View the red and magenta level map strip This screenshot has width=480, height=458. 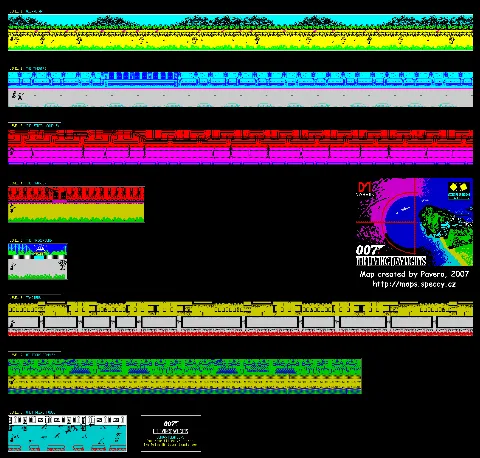pos(240,147)
